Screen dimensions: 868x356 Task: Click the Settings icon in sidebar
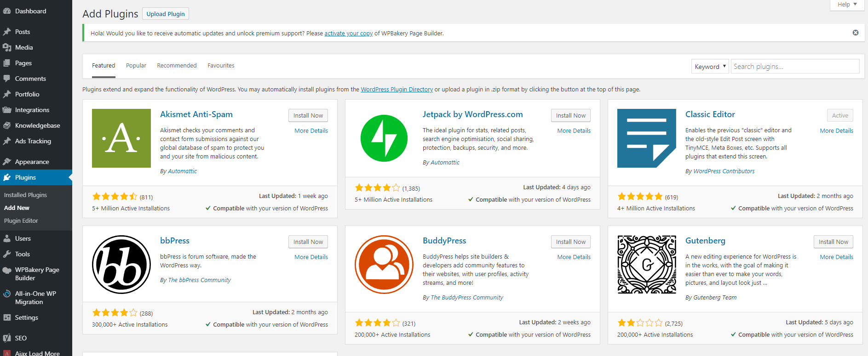[x=7, y=317]
